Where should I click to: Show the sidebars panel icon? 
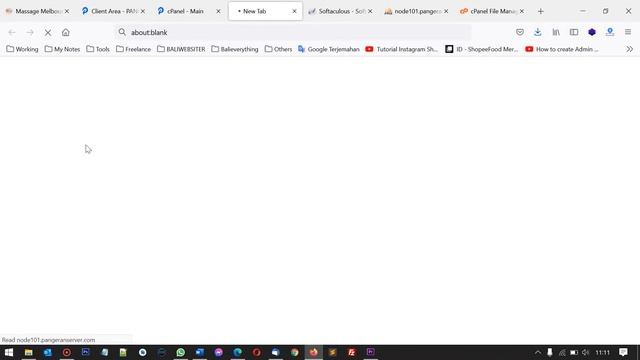point(574,32)
